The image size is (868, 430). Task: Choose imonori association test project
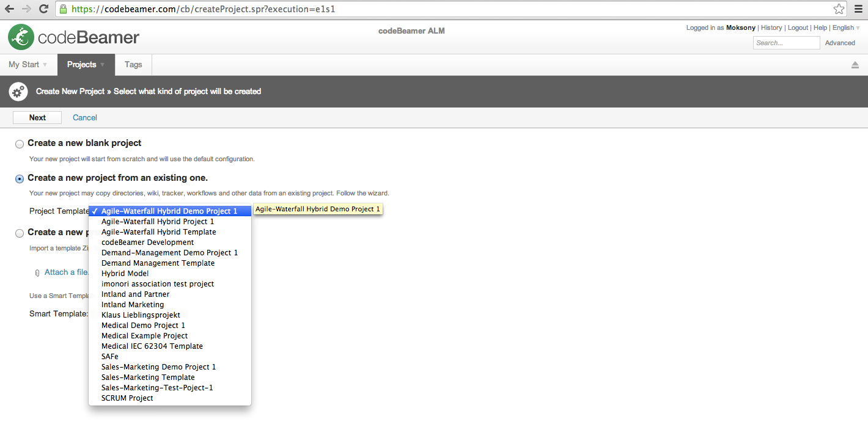(170, 284)
